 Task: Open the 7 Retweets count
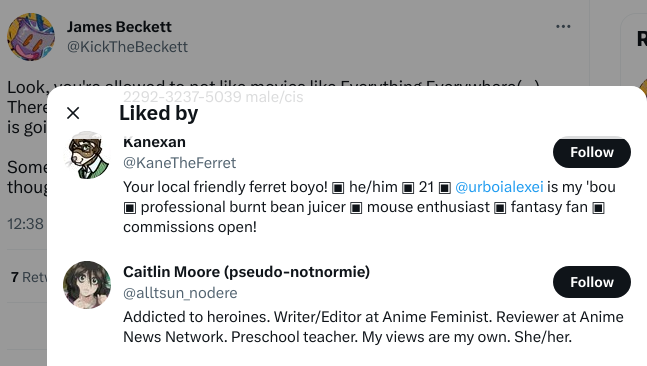tap(29, 277)
